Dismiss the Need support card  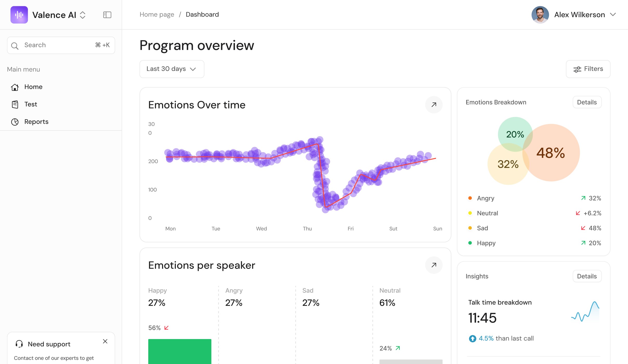tap(105, 341)
